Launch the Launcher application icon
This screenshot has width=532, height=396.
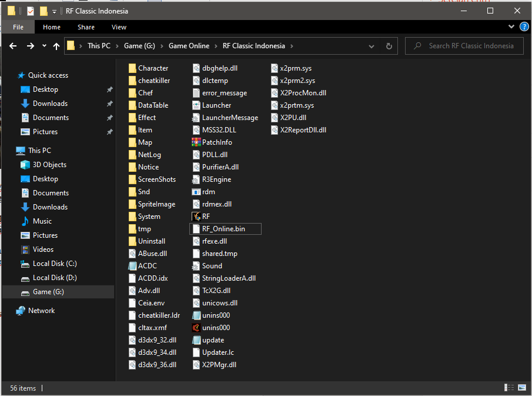(196, 105)
